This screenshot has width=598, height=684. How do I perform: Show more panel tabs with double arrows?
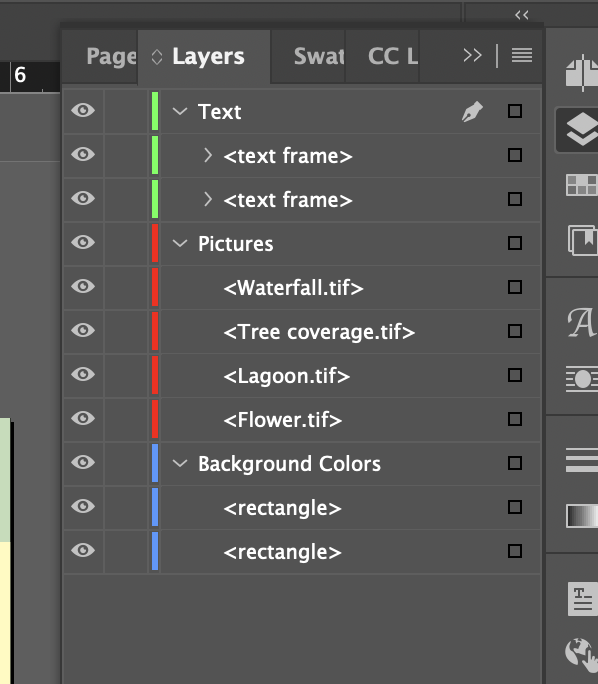(472, 55)
